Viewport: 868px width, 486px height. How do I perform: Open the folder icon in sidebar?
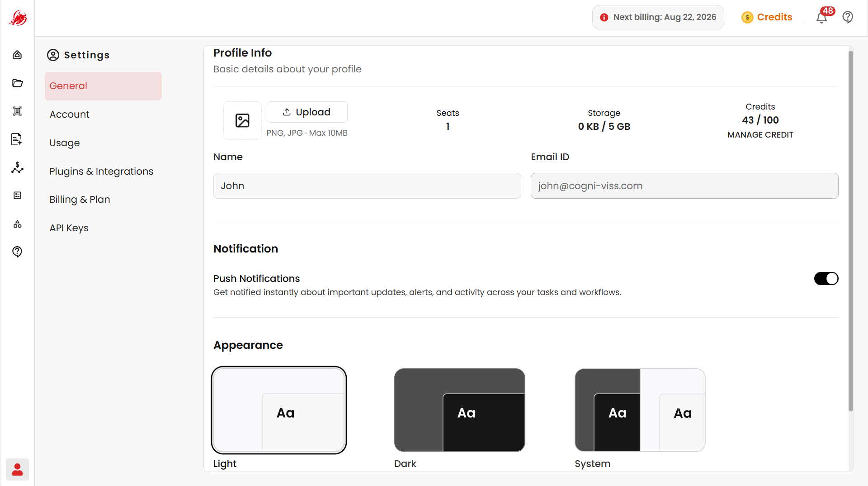[x=17, y=83]
